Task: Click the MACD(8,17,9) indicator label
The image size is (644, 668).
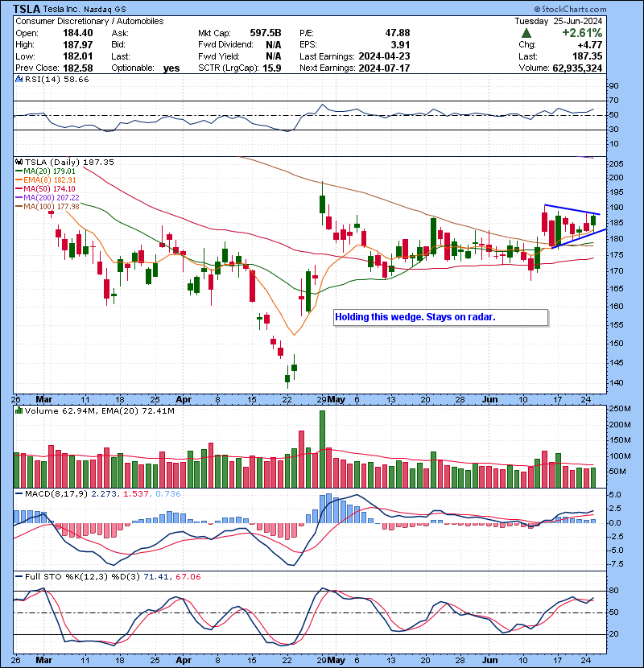Action: point(56,494)
